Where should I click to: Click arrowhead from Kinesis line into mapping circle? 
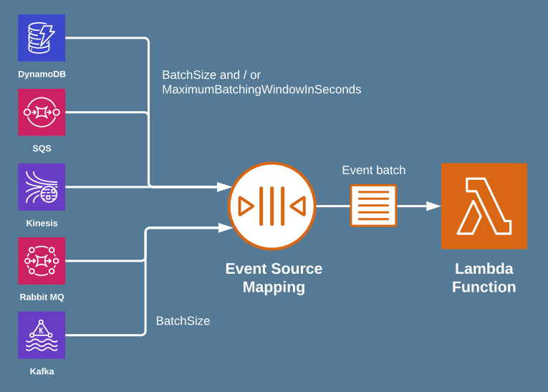pyautogui.click(x=225, y=187)
